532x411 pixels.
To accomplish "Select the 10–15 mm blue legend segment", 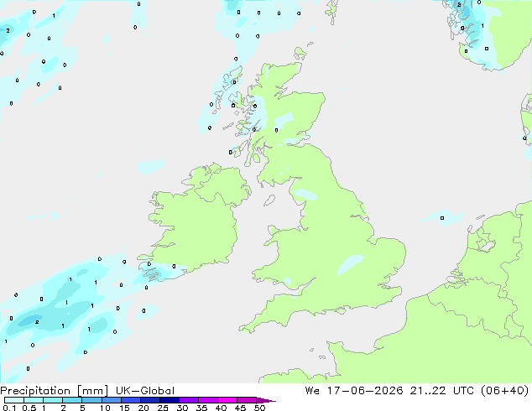I will pyautogui.click(x=111, y=400).
